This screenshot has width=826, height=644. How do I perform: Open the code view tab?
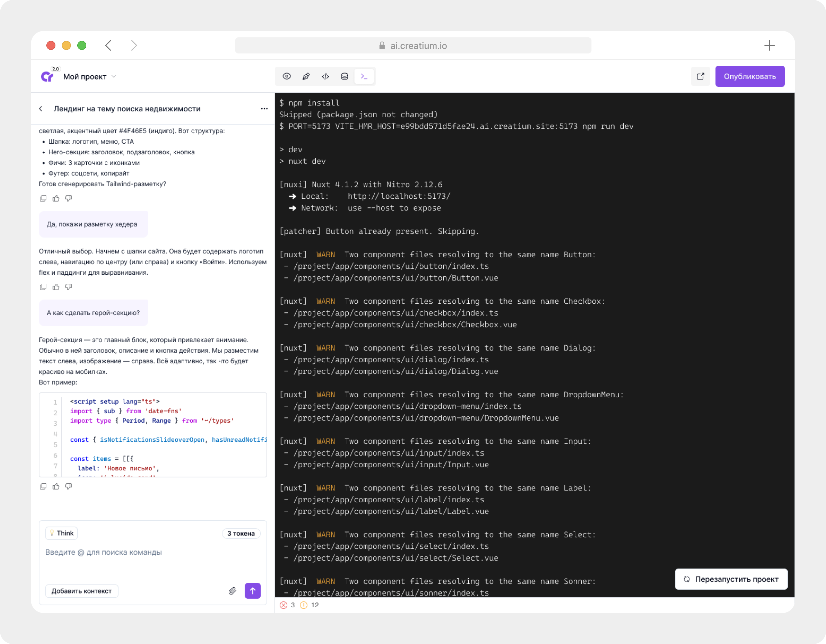click(325, 76)
